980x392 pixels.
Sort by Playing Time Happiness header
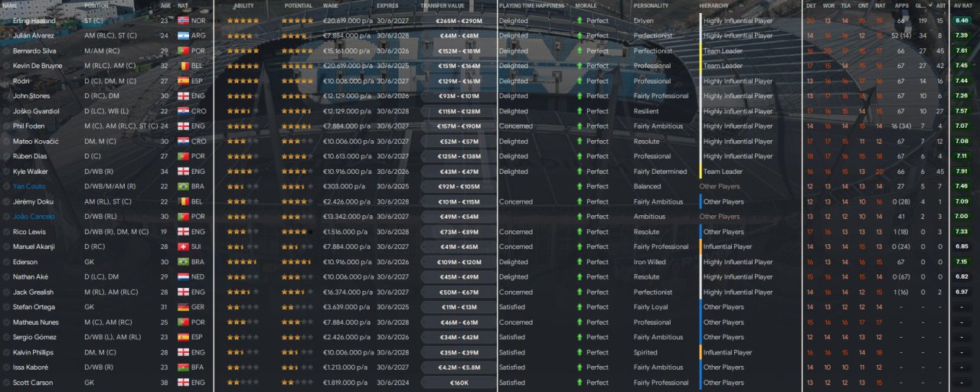pos(531,5)
